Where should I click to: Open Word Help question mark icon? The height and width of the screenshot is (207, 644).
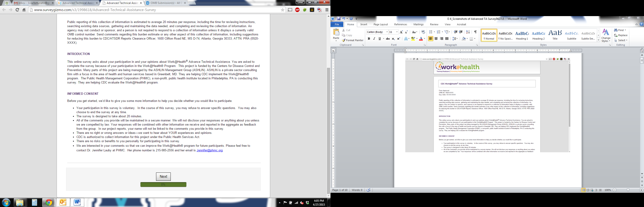point(641,24)
